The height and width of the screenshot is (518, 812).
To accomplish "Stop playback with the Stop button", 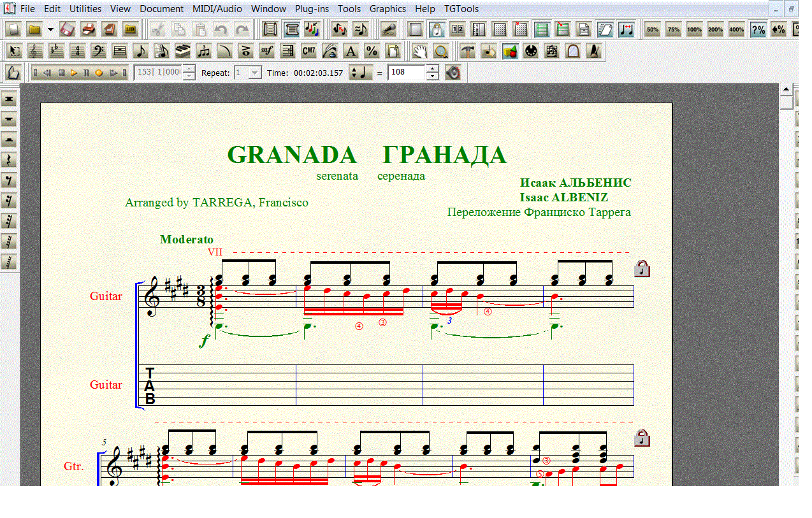I will tap(62, 73).
